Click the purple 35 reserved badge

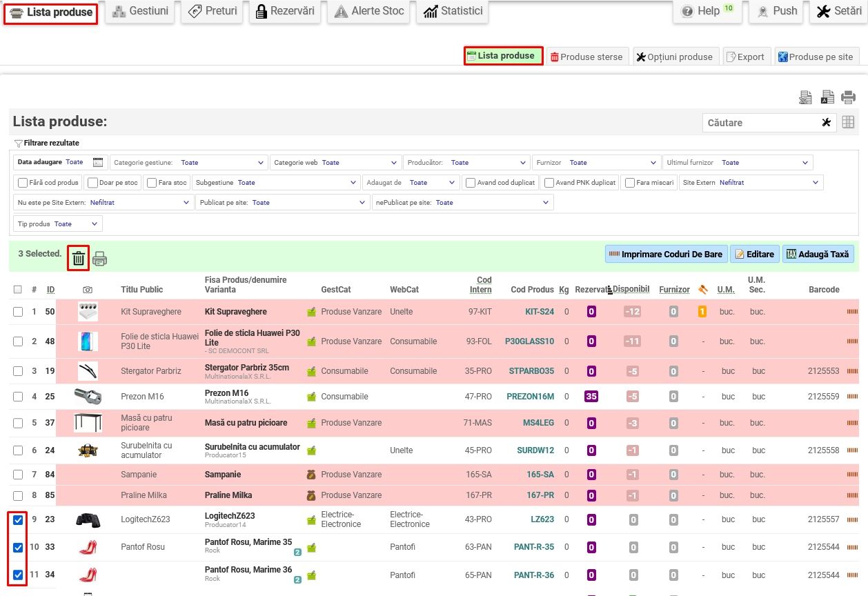pyautogui.click(x=591, y=396)
